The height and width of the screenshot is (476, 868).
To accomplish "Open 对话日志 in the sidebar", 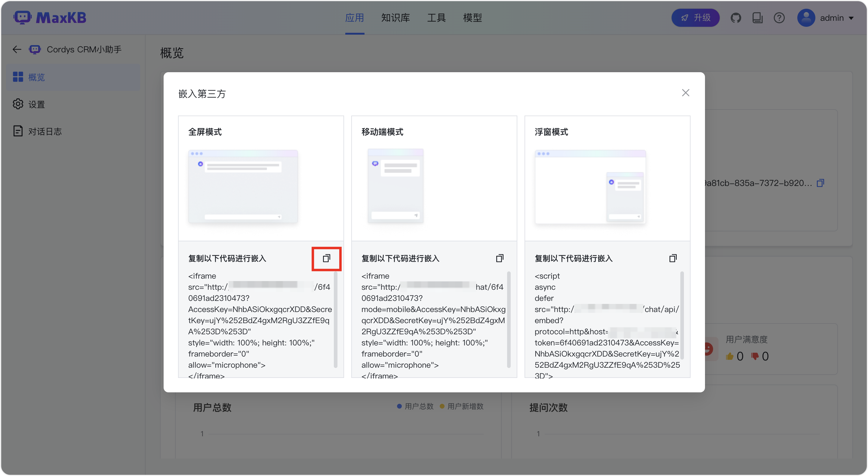I will [45, 131].
